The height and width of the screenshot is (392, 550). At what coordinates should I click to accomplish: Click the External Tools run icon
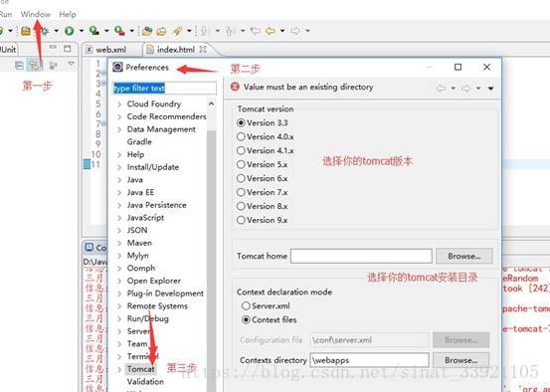pos(119,31)
